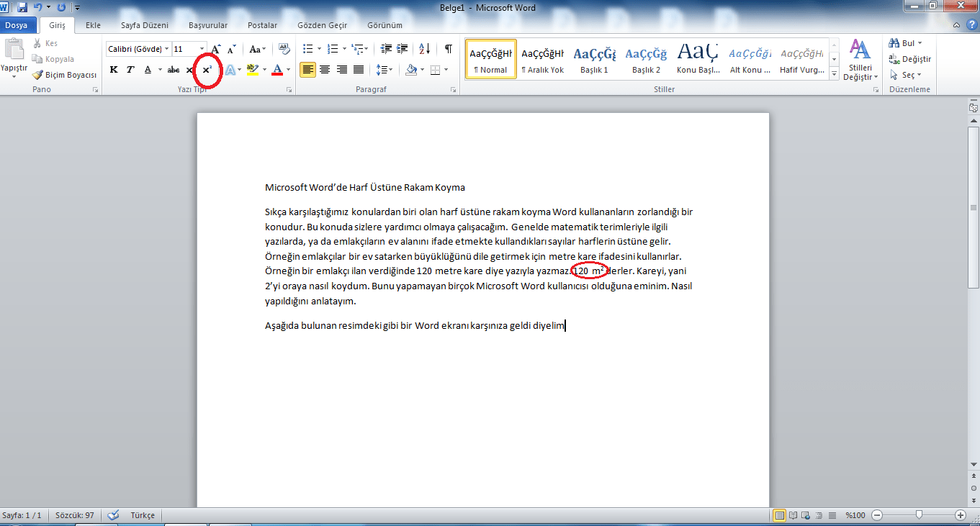Click the Redo/Repeat icon in title bar
The width and height of the screenshot is (980, 526).
(60, 7)
